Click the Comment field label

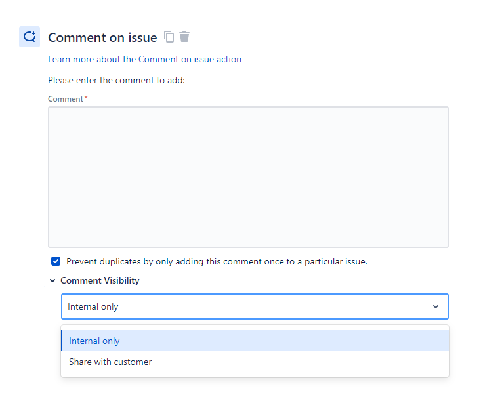tap(66, 99)
